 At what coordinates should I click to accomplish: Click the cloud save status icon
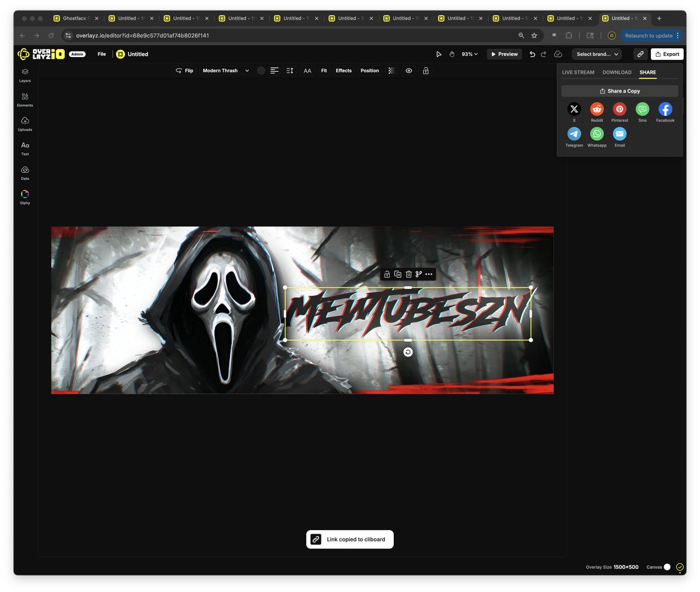pos(558,54)
